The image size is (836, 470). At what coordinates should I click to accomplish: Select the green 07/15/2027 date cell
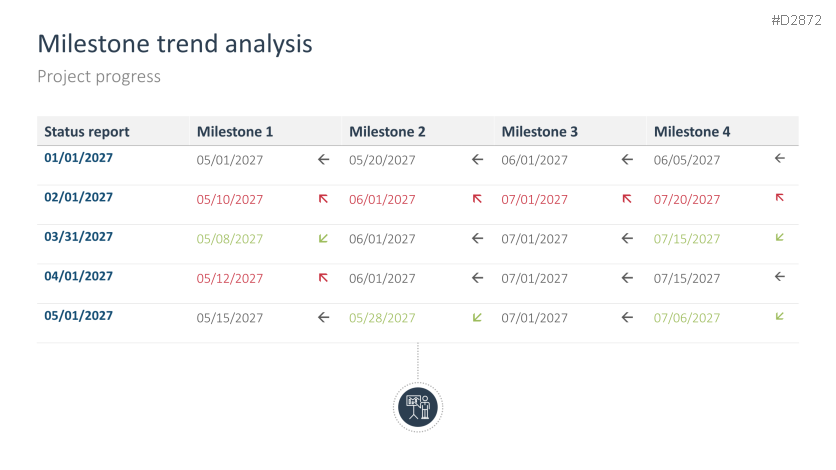(x=687, y=239)
